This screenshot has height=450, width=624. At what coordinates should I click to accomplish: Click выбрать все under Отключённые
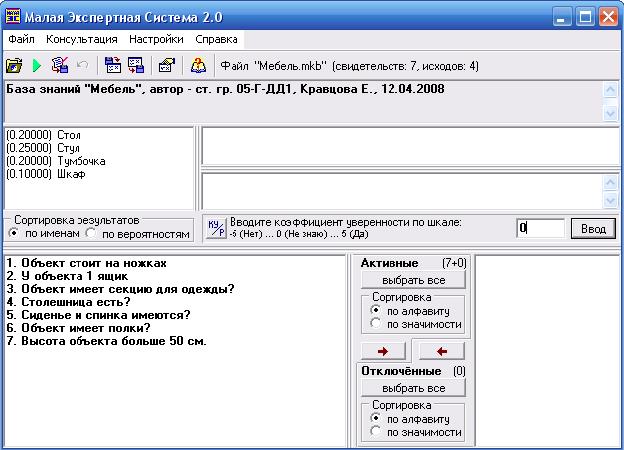tap(413, 388)
